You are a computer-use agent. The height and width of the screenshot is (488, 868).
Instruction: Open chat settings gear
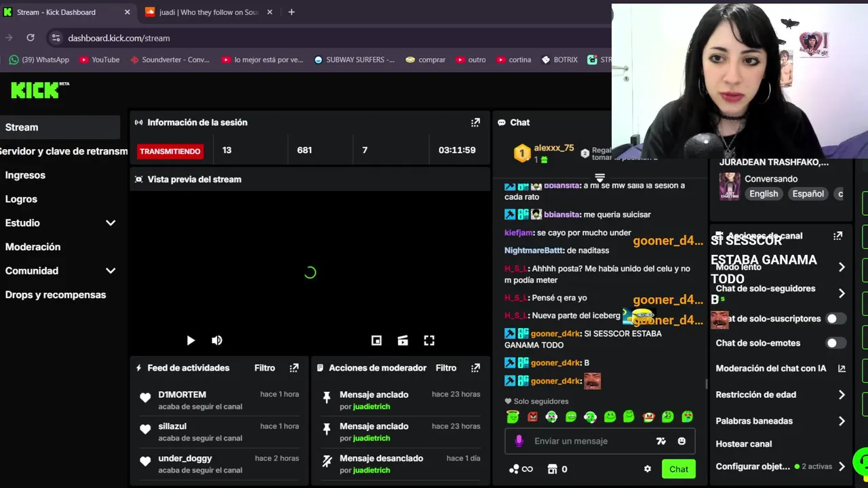(648, 469)
